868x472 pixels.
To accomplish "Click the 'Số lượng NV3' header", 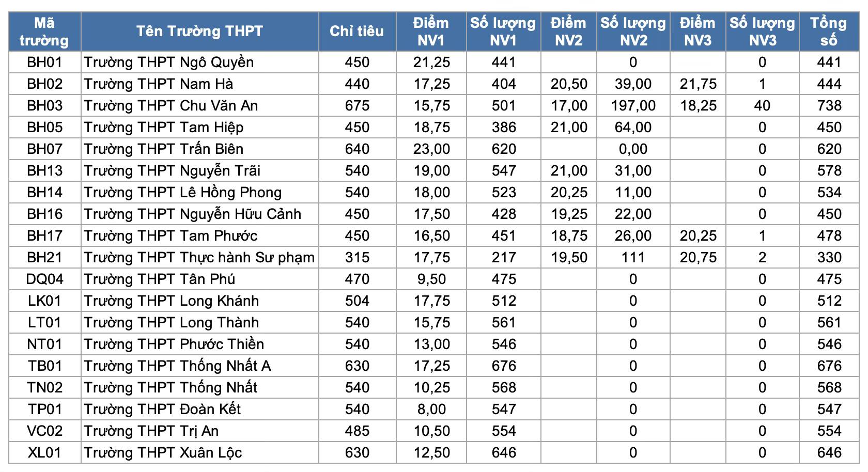I will tap(762, 32).
